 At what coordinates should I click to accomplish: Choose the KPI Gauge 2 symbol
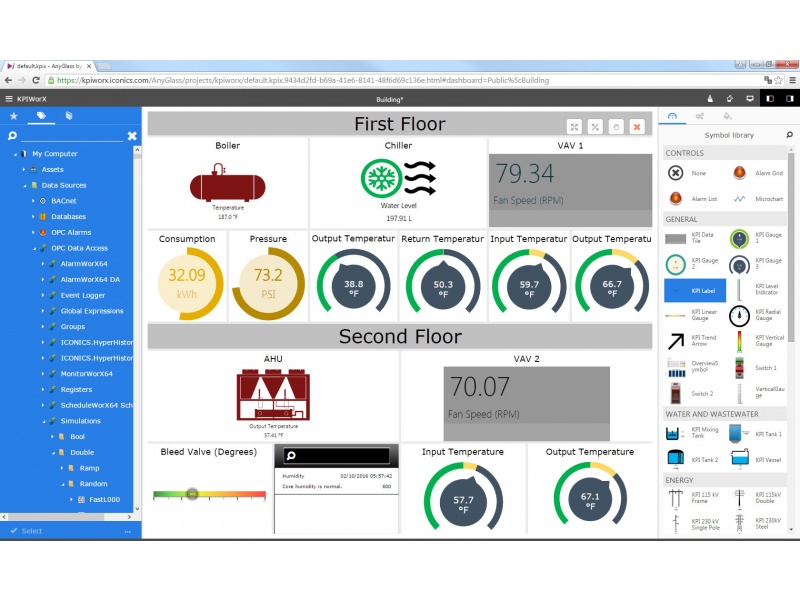tap(694, 264)
